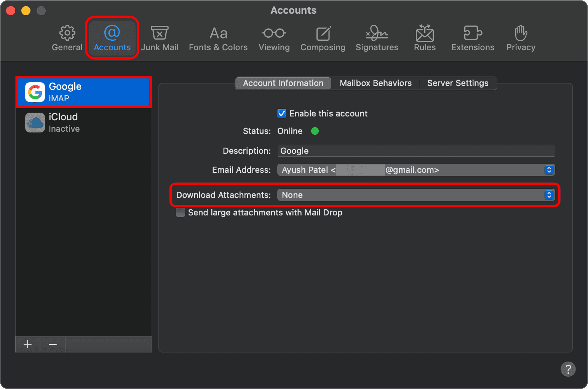The height and width of the screenshot is (389, 588).
Task: Select the Account Information tab
Action: [x=283, y=83]
